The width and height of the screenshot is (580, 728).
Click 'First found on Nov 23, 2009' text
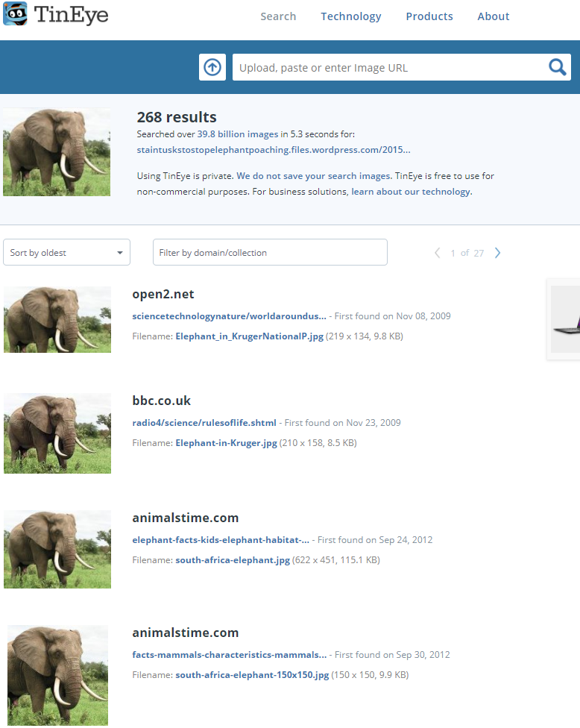342,423
